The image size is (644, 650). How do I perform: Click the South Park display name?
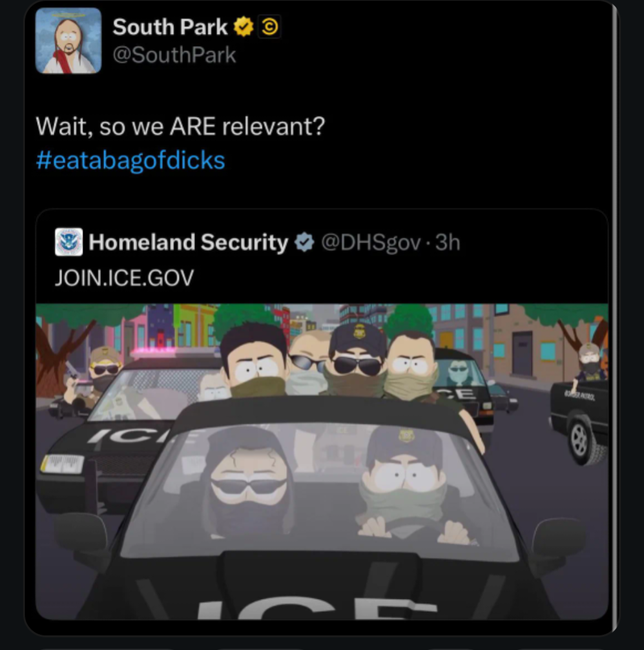(170, 27)
